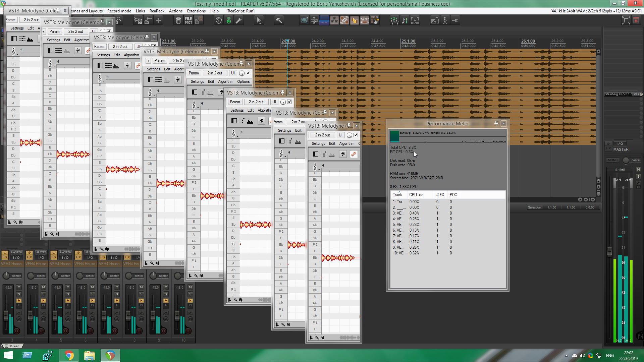The width and height of the screenshot is (644, 362).
Task: Open '2 in 2 out' routing in rightmost Melodyne
Action: (322, 135)
